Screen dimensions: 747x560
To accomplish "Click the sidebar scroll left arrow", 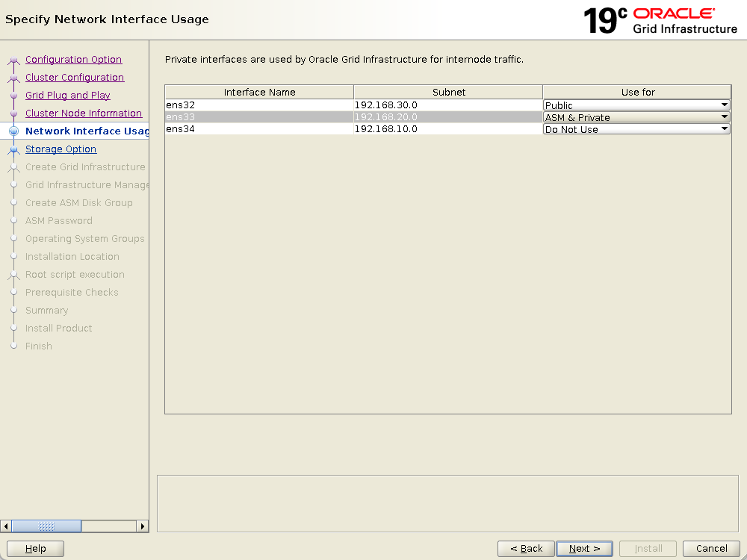I will 7,526.
